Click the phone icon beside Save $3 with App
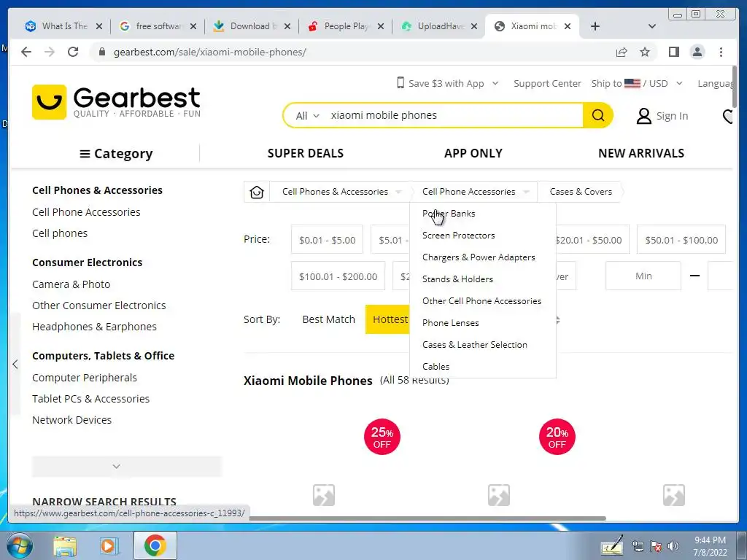The width and height of the screenshot is (747, 560). 400,83
